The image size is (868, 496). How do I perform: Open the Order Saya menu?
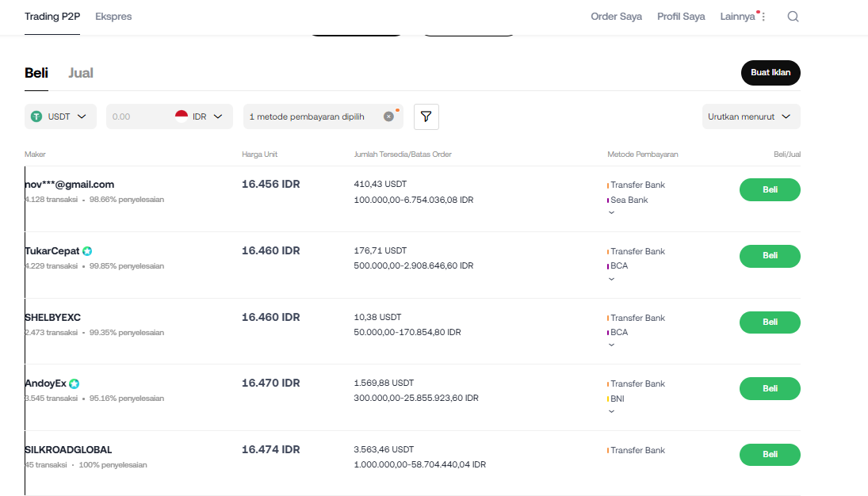[616, 16]
